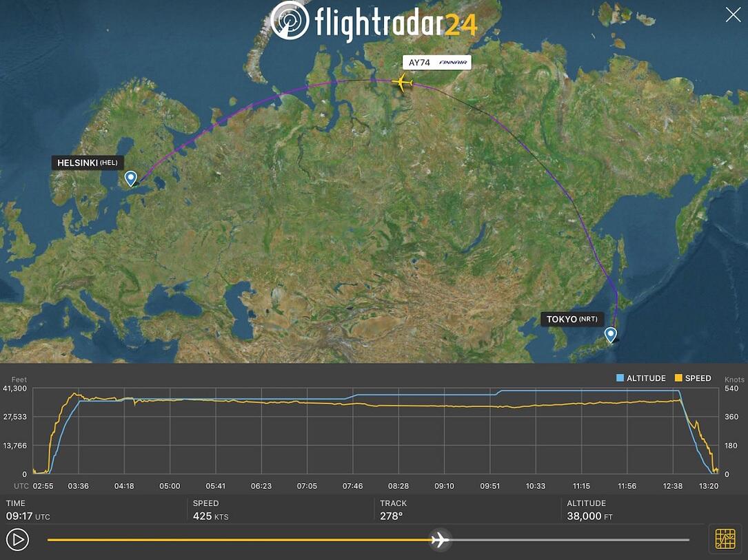Open the AY74 Finnair flight label
748x560 pixels.
pyautogui.click(x=437, y=63)
